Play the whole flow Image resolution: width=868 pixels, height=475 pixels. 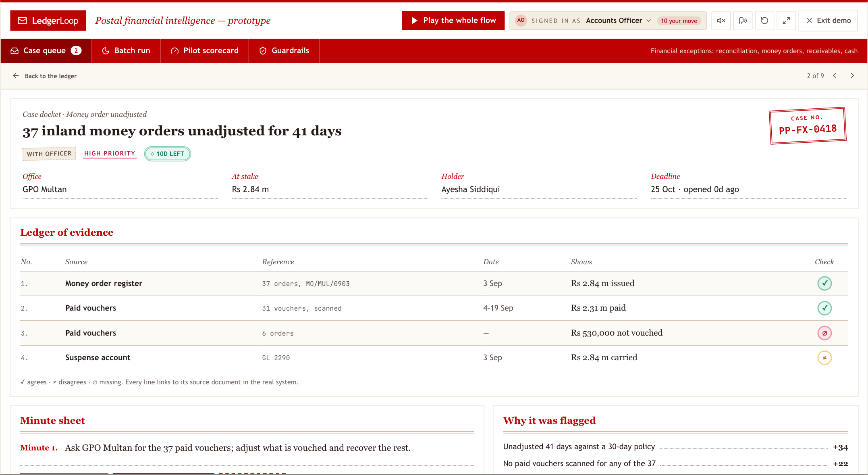[x=453, y=21]
